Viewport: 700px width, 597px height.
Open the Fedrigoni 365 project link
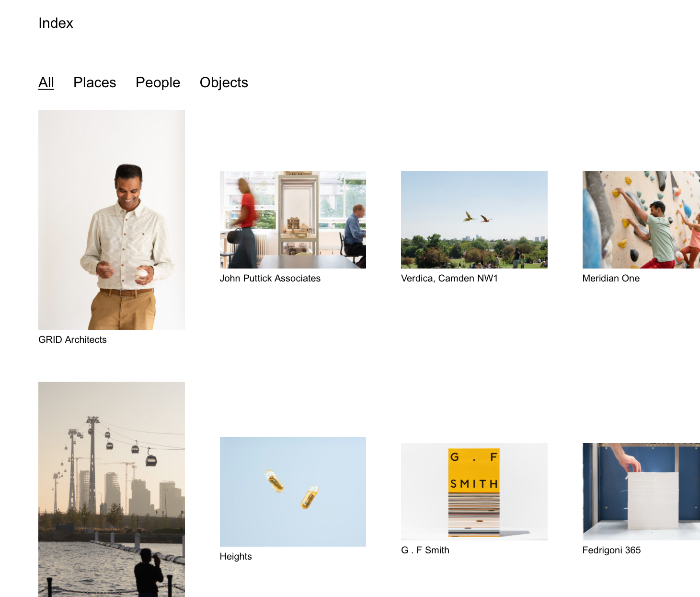click(x=611, y=550)
